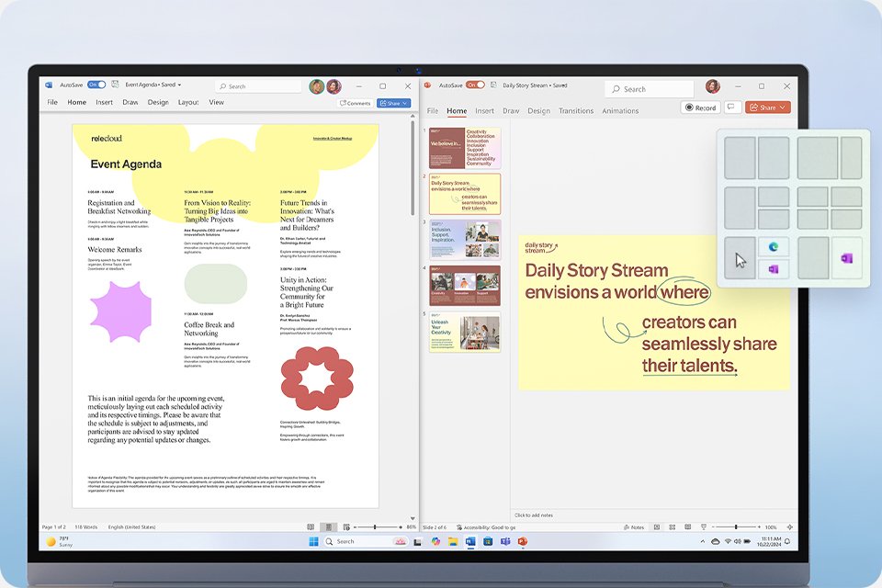Image resolution: width=882 pixels, height=588 pixels.
Task: Open the Share dropdown in PowerPoint
Action: 782,107
